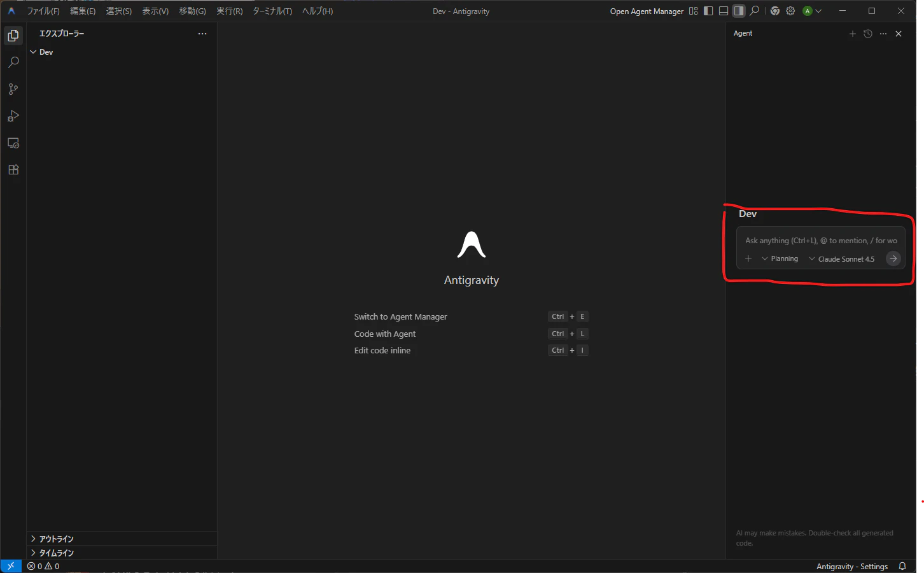Click the AI may make mistakes disclaimer
Screen dimensions: 924x573
[815, 538]
